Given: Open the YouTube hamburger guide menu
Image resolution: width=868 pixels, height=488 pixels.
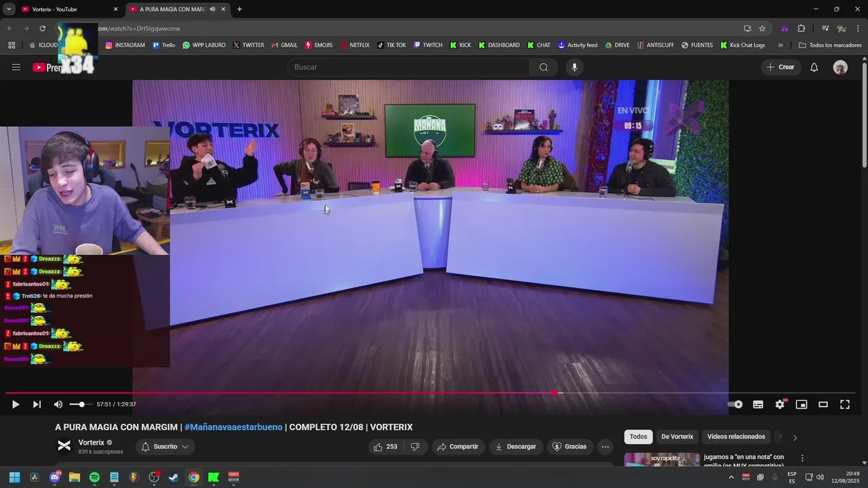Looking at the screenshot, I should pyautogui.click(x=16, y=67).
